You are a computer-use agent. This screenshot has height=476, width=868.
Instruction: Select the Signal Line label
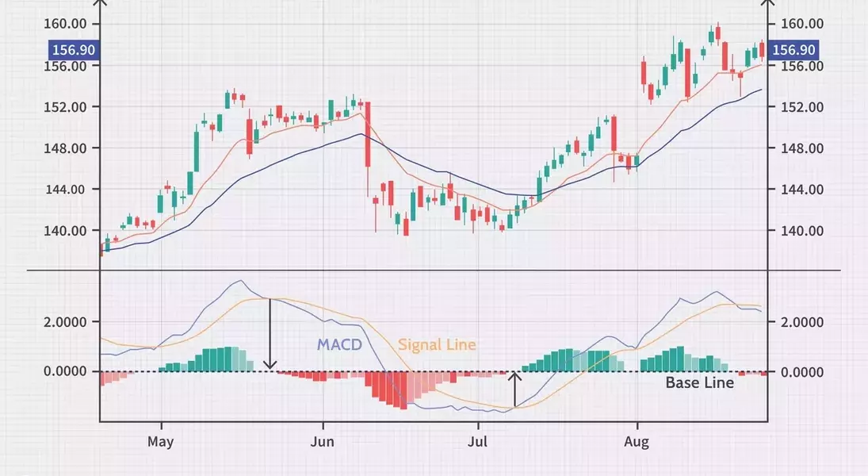(x=437, y=344)
